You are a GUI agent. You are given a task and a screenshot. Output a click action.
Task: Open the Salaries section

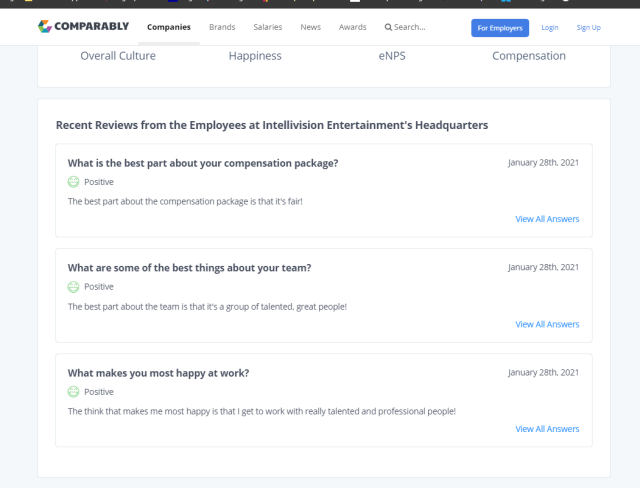[x=267, y=27]
